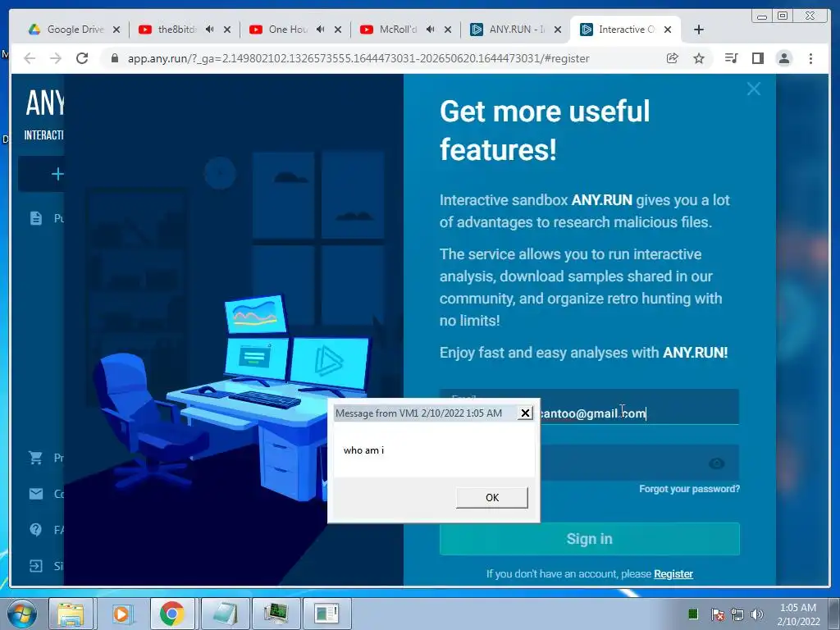Go back in browser history
This screenshot has width=840, height=630.
tap(30, 58)
